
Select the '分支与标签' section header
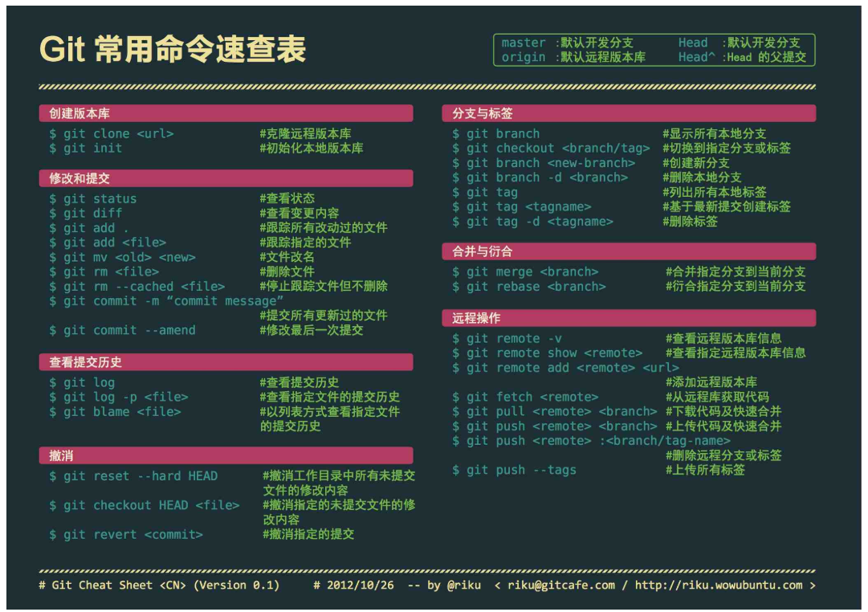click(629, 113)
